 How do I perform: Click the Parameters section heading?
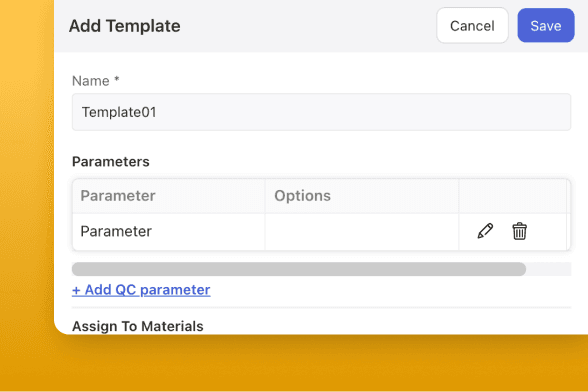click(x=111, y=162)
